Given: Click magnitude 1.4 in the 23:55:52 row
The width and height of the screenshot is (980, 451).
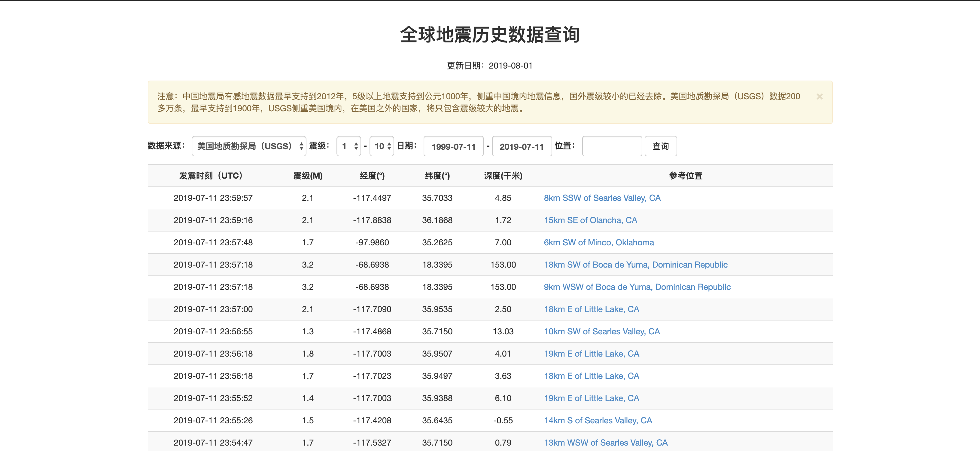Looking at the screenshot, I should tap(308, 398).
